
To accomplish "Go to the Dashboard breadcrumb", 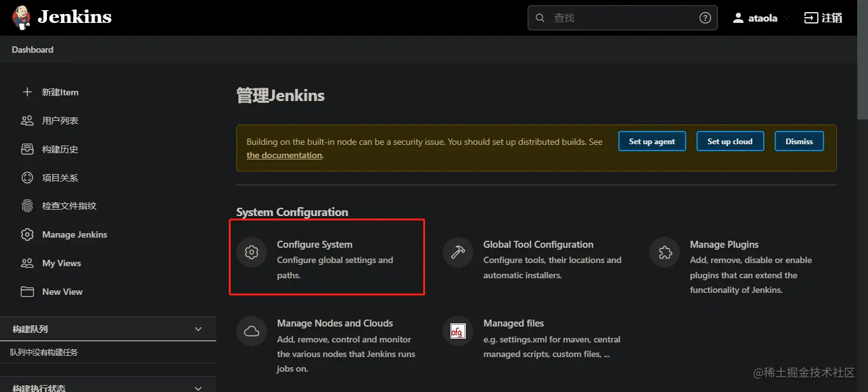I will (x=32, y=50).
